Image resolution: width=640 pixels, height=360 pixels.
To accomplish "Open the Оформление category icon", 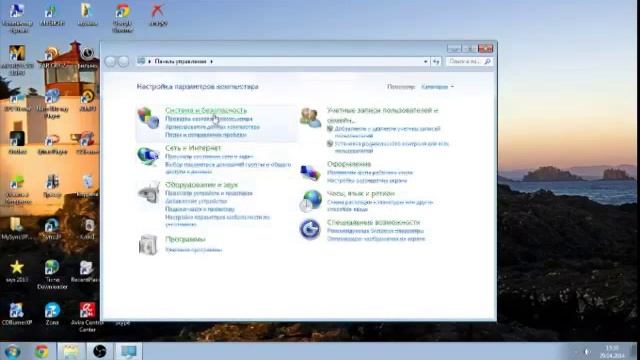I will tap(310, 172).
